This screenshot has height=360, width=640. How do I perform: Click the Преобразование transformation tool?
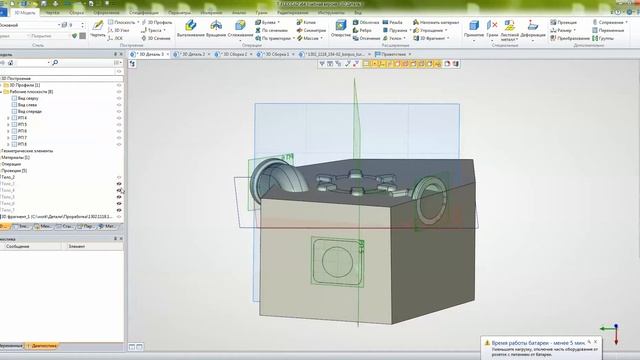pyautogui.click(x=569, y=38)
